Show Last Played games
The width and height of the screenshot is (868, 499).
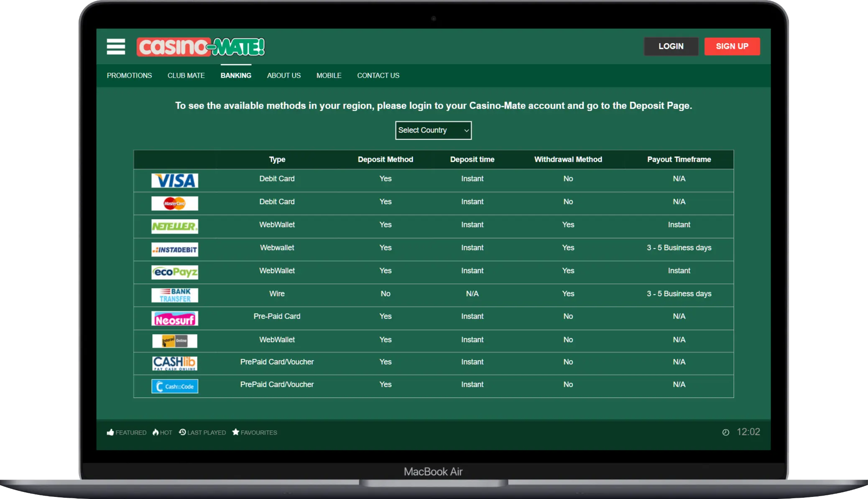[x=202, y=432]
